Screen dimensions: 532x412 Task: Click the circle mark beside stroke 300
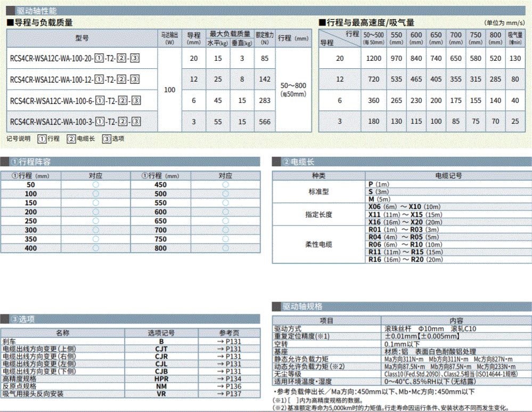96,230
